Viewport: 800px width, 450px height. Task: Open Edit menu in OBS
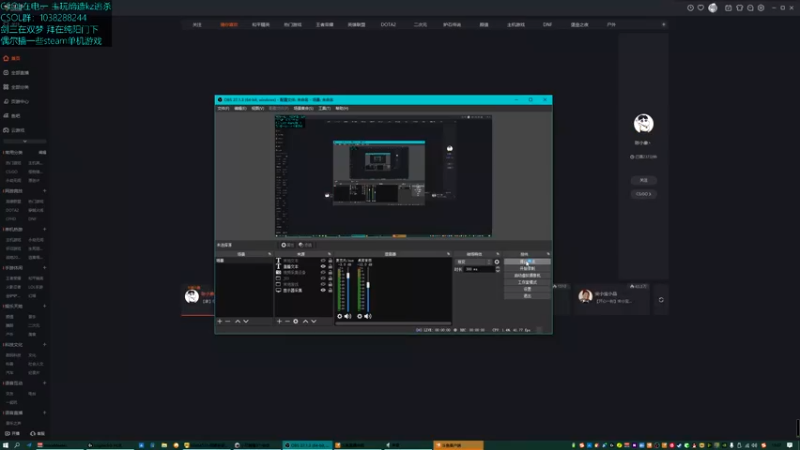(x=240, y=109)
